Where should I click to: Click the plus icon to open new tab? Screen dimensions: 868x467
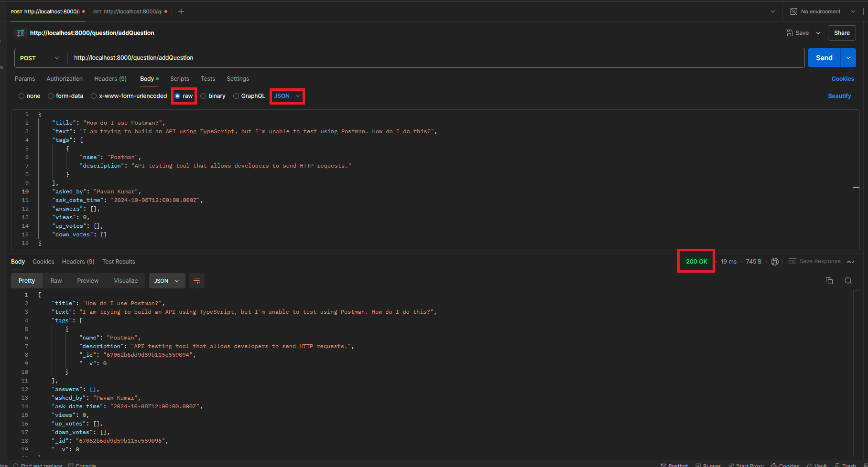(x=181, y=11)
